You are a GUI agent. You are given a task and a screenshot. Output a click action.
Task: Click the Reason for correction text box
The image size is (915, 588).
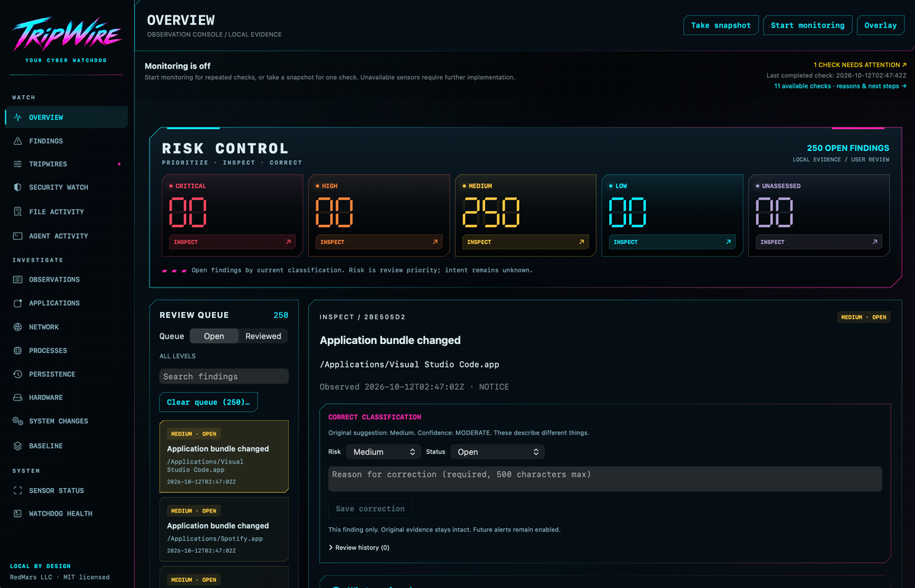pyautogui.click(x=605, y=479)
